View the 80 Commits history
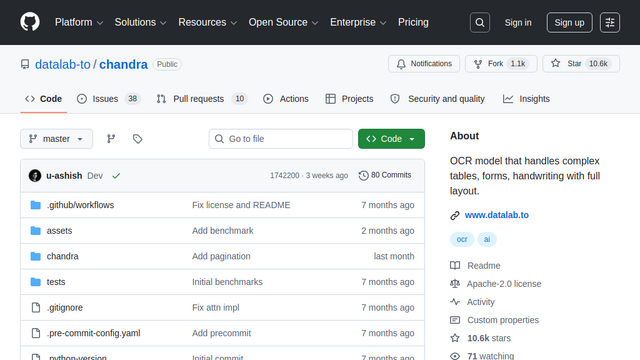Screen dimensions: 640x360 (x=385, y=175)
